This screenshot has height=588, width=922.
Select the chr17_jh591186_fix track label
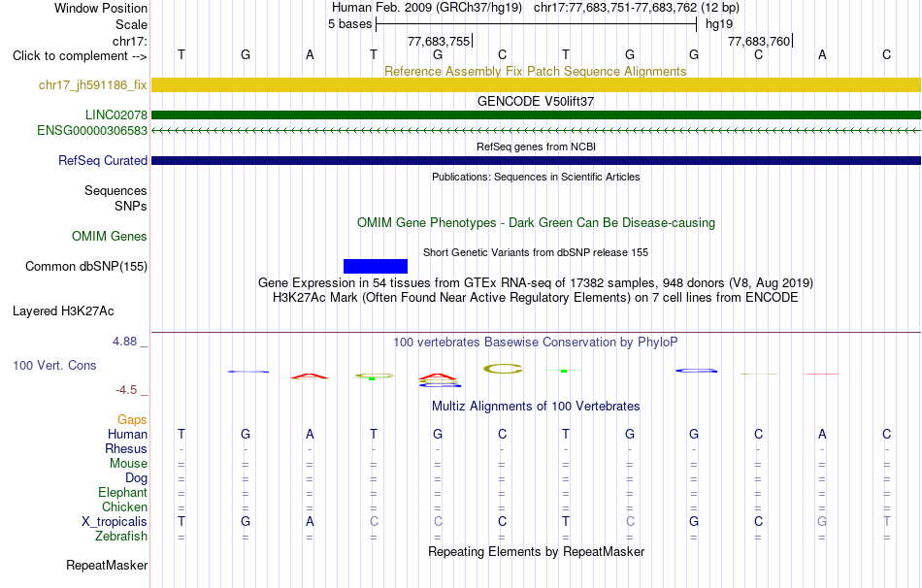point(93,84)
